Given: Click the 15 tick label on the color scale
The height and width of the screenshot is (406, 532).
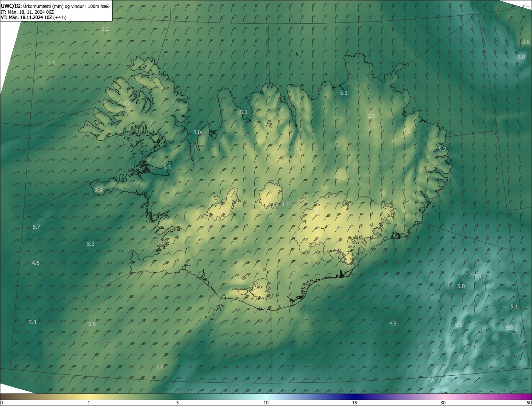Looking at the screenshot, I should click(355, 403).
